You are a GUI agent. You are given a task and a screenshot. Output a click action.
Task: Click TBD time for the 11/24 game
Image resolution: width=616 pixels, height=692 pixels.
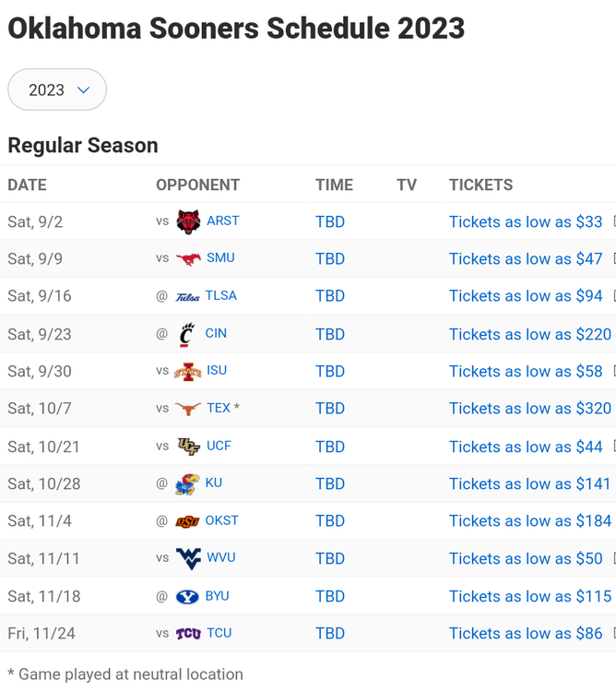pos(330,634)
